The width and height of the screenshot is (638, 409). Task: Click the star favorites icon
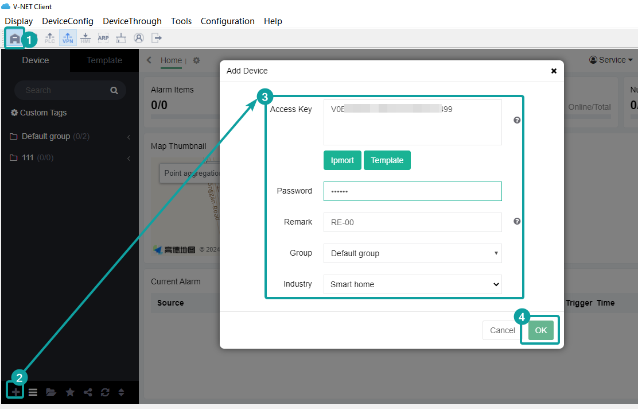69,392
